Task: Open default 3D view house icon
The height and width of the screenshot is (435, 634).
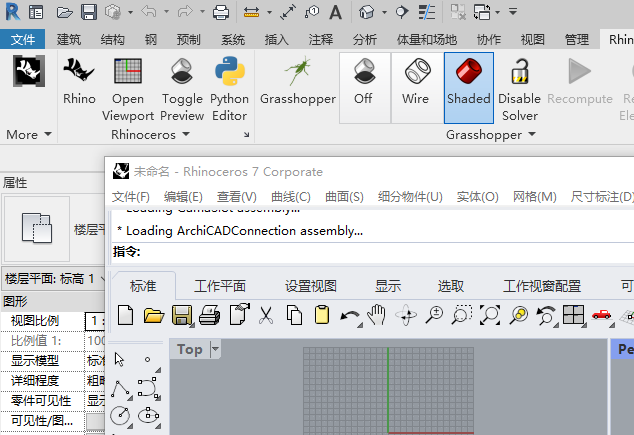Action: (x=366, y=12)
